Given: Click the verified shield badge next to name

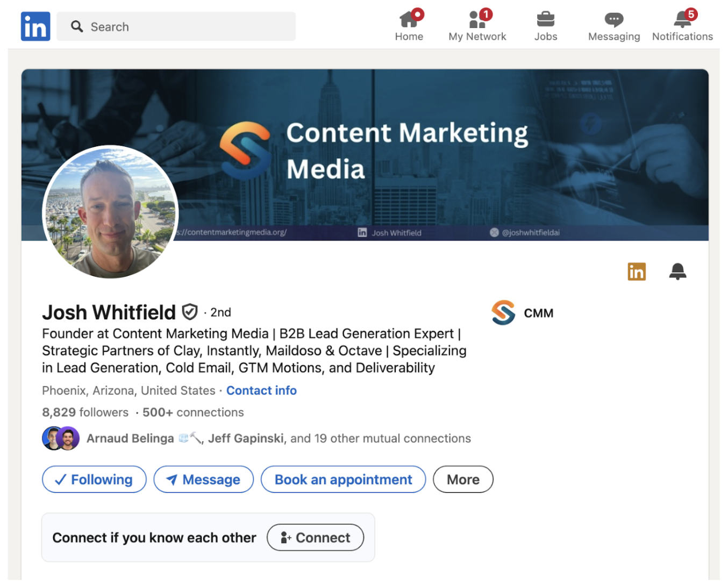Looking at the screenshot, I should (190, 312).
